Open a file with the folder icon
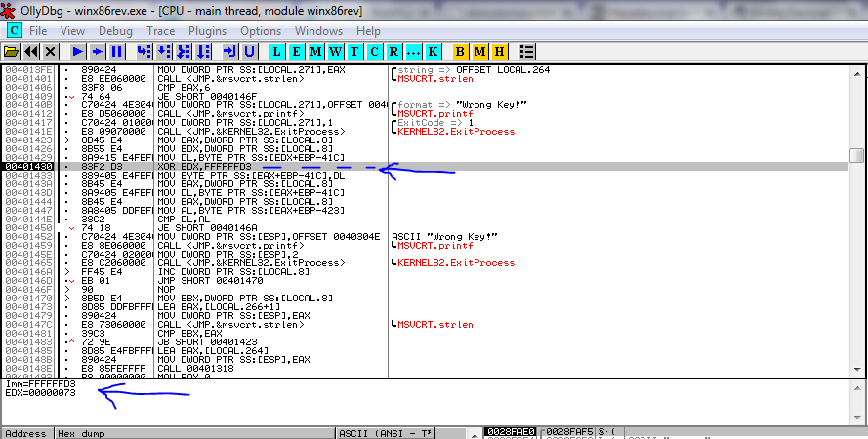Image resolution: width=868 pixels, height=439 pixels. [x=11, y=52]
